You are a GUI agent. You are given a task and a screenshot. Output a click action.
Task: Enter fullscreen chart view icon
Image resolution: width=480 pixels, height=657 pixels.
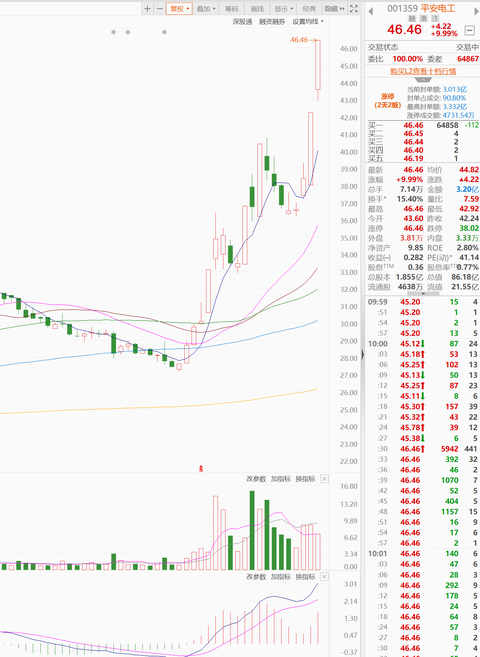354,8
